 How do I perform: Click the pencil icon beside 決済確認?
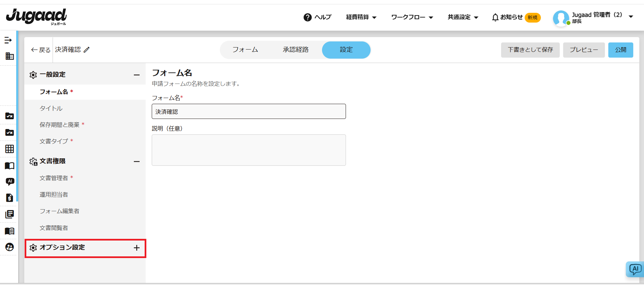pos(87,50)
